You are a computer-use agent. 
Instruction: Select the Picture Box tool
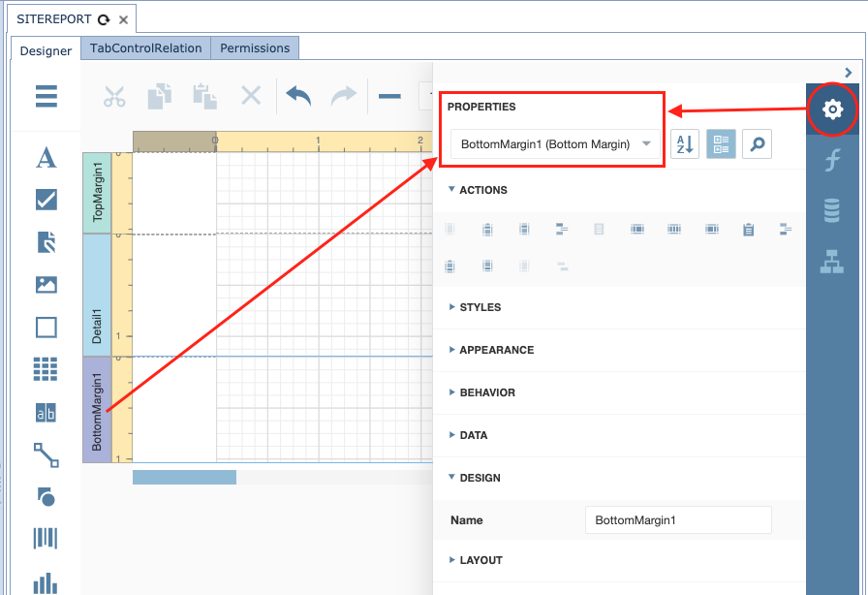pyautogui.click(x=46, y=285)
